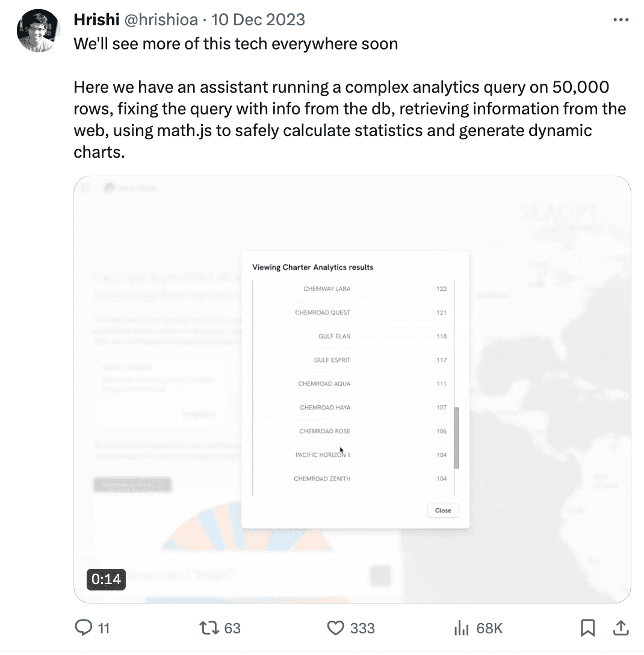This screenshot has width=644, height=655.
Task: Like the tweet with heart icon
Action: coord(335,628)
